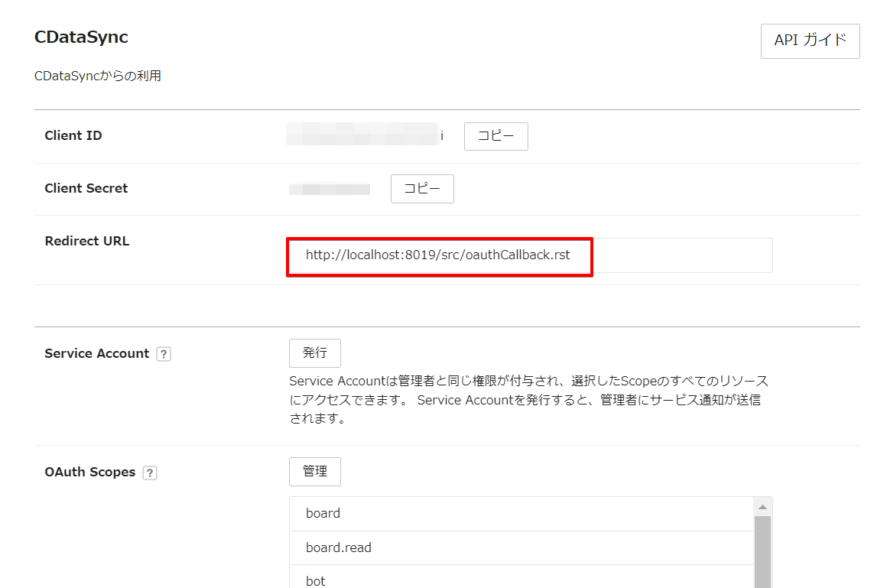Open OAuth Scopes help question mark
This screenshot has width=874, height=588.
pyautogui.click(x=149, y=473)
